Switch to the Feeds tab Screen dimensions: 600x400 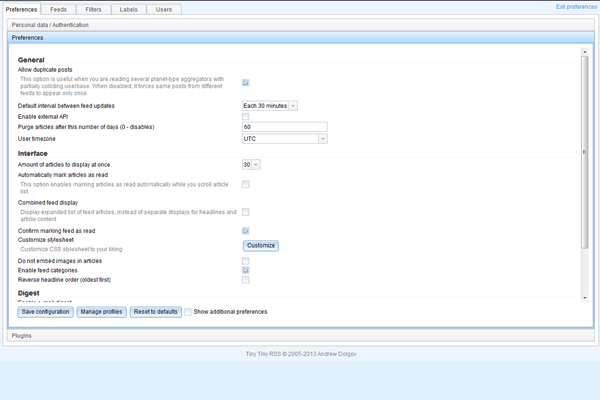click(60, 9)
